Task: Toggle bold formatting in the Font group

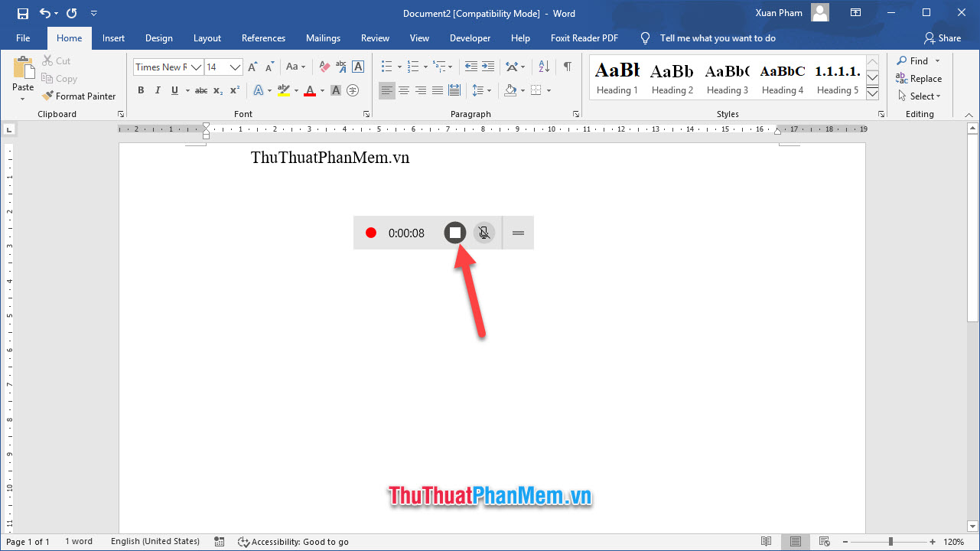Action: [141, 90]
